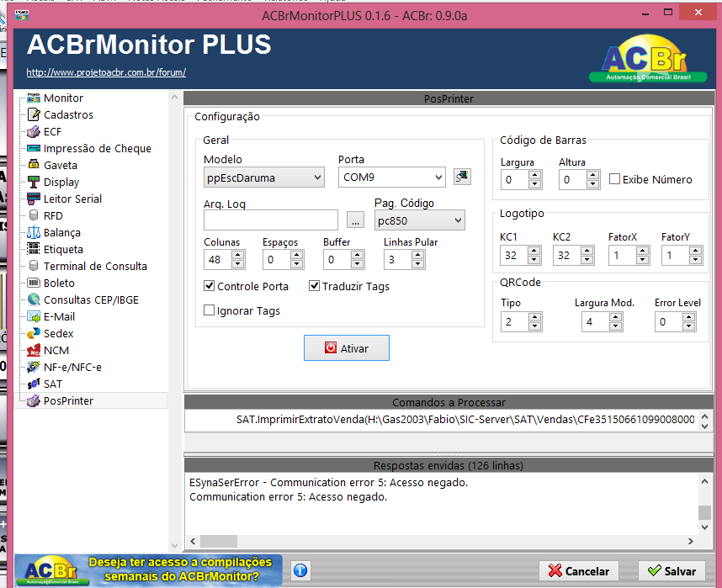Open the Etiqueta label icon
Image resolution: width=722 pixels, height=588 pixels.
tap(33, 249)
